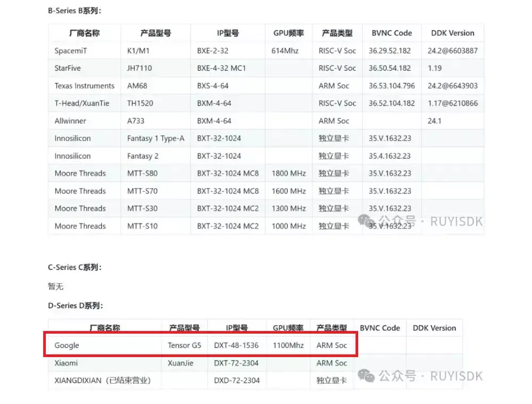
Task: Click the "1800 MHz" frequency cell
Action: coord(289,173)
